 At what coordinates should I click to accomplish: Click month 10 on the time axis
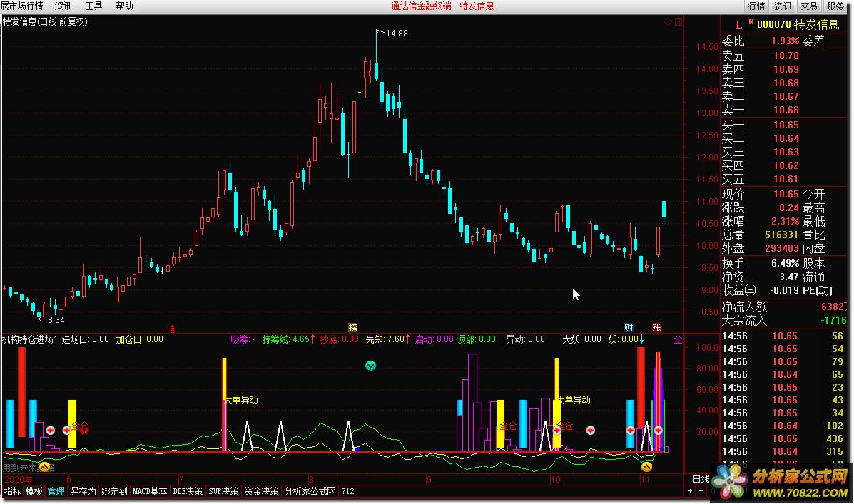(556, 480)
